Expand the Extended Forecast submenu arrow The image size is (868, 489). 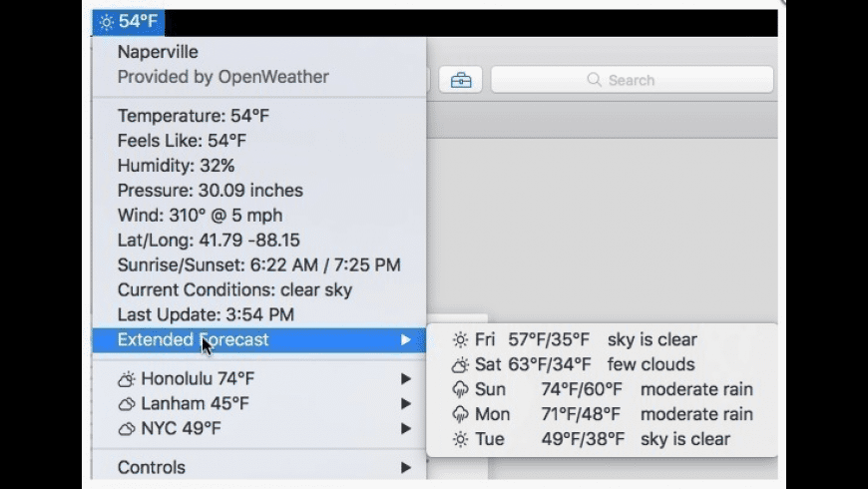tap(405, 340)
